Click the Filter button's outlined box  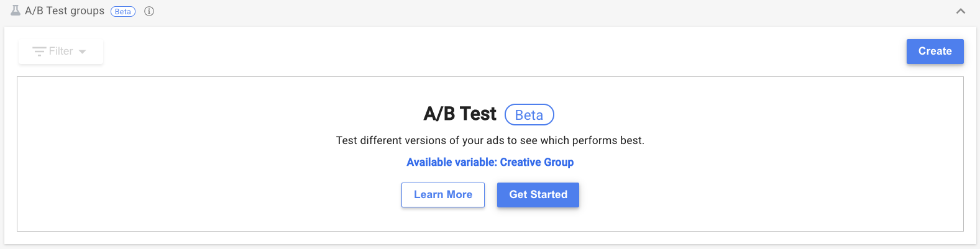pyautogui.click(x=61, y=52)
